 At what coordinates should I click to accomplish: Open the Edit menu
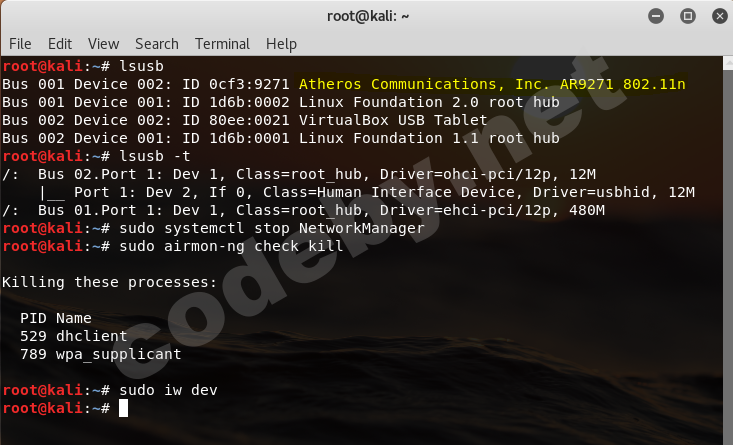click(x=60, y=44)
